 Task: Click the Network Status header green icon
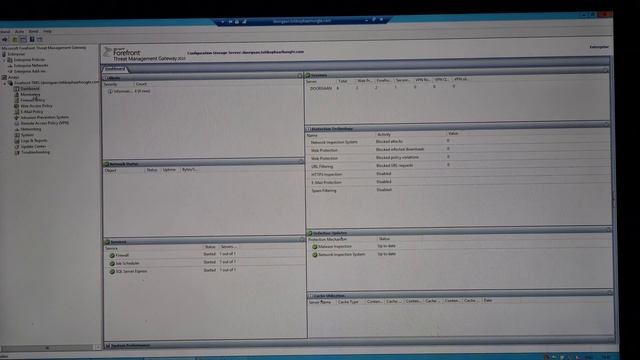click(107, 164)
